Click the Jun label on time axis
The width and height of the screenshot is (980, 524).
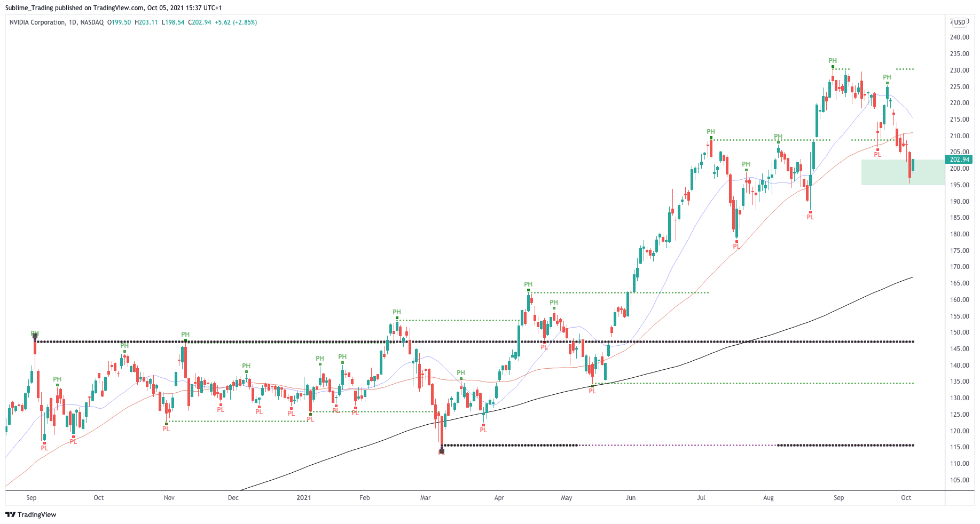[631, 498]
